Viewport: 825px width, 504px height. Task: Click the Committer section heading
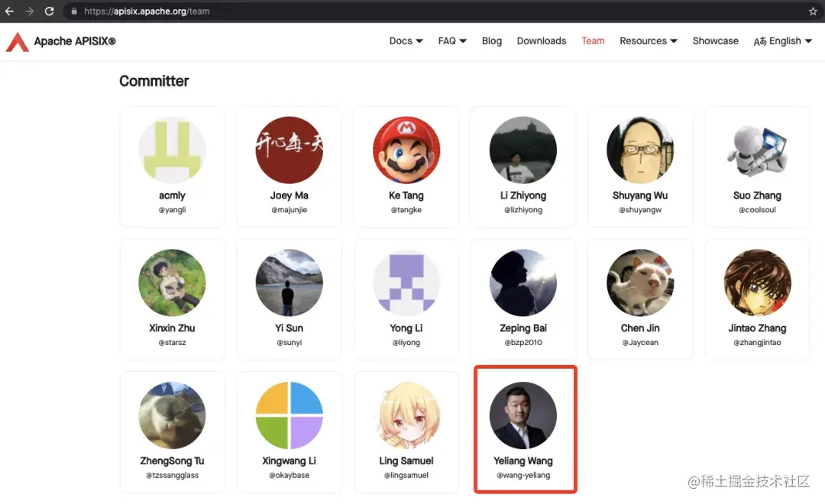[154, 81]
